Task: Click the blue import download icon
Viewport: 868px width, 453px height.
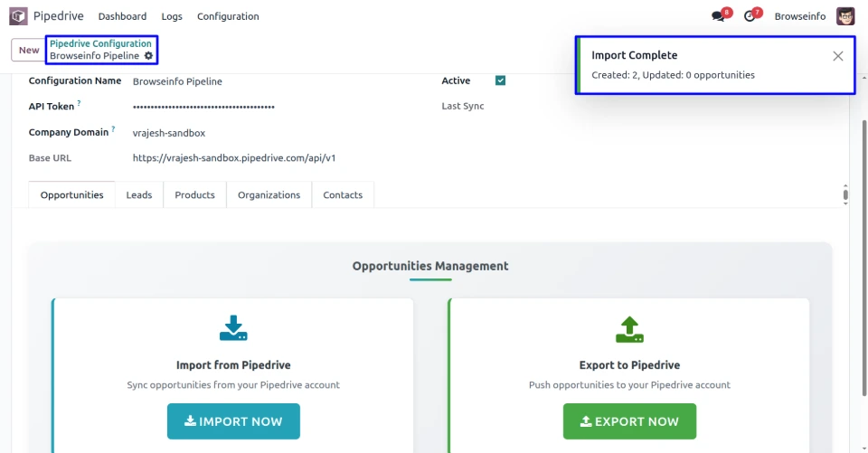Action: [x=233, y=328]
